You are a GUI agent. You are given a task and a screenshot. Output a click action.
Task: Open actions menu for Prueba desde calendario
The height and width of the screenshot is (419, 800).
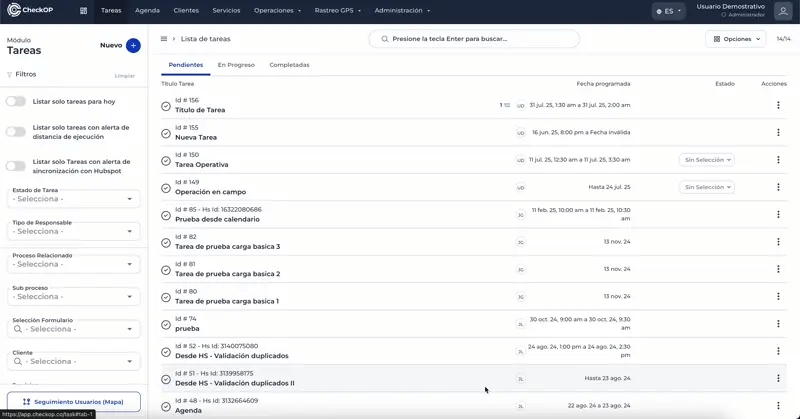tap(778, 214)
